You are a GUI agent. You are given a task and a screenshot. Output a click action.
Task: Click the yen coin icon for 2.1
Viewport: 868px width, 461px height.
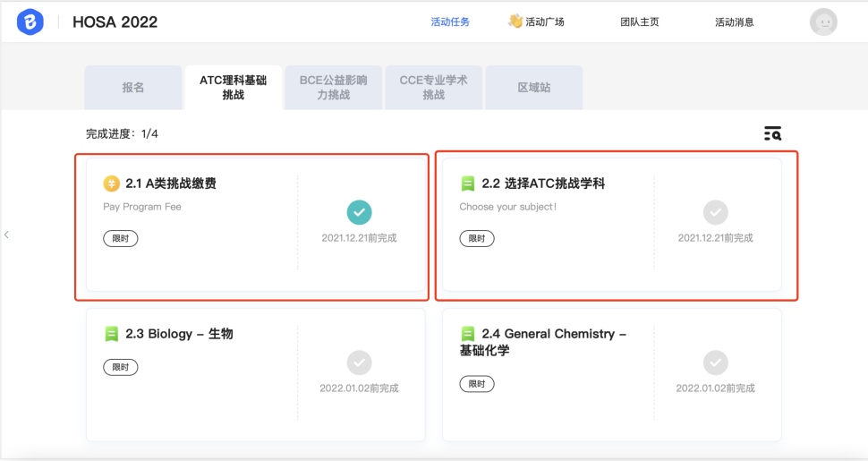pyautogui.click(x=111, y=184)
